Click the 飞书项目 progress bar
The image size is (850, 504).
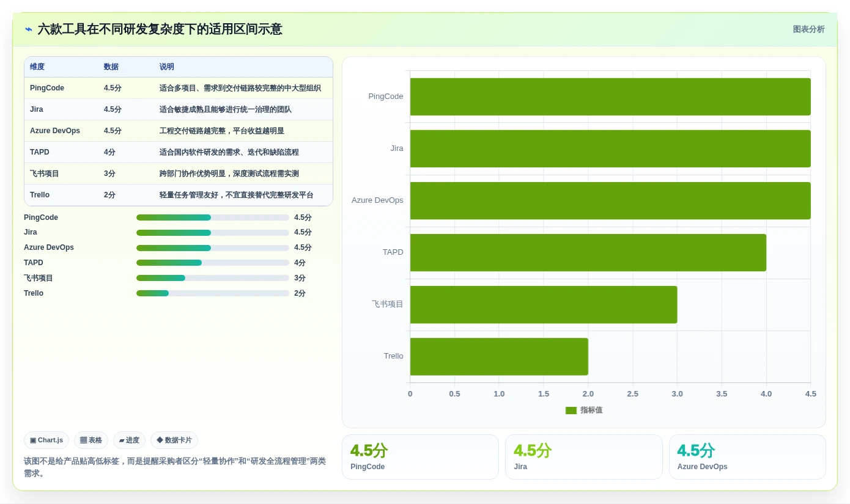coord(213,278)
